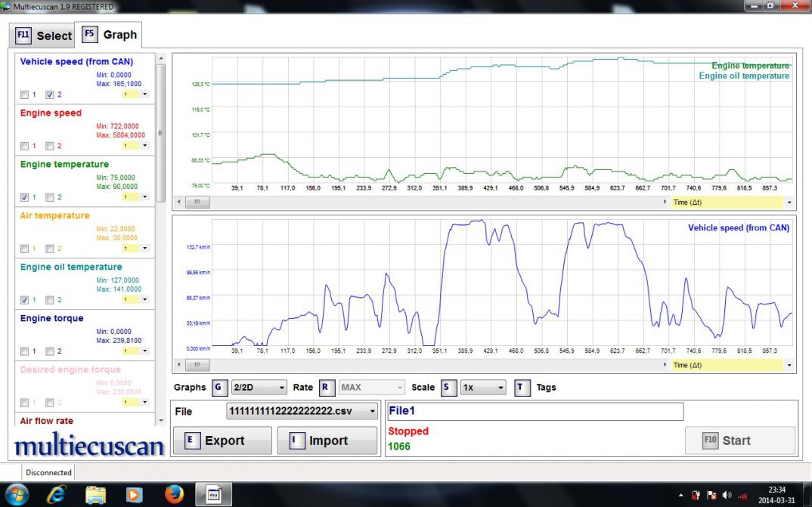Open Windows Media Player from taskbar
This screenshot has width=812, height=507.
point(134,494)
